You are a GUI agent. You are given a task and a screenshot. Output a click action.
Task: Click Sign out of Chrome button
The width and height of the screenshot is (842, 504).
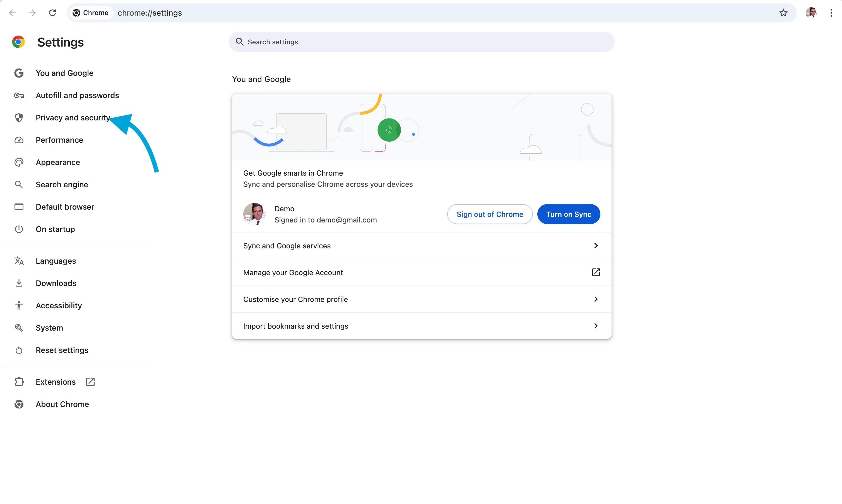click(x=490, y=214)
